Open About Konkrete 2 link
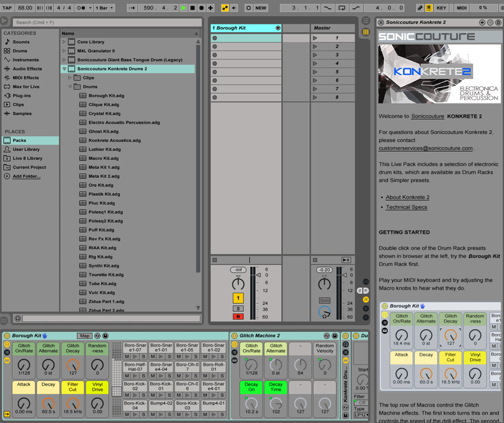Viewport: 504px width, 423px height. pos(407,197)
